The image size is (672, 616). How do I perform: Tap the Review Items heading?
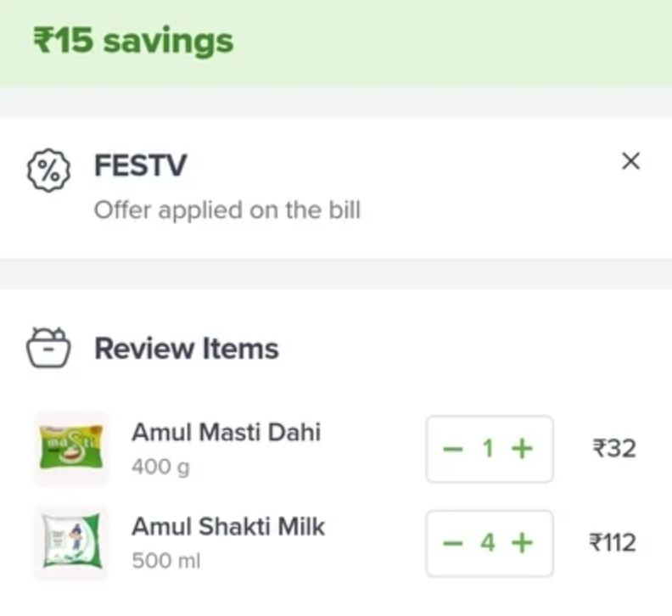pos(187,348)
